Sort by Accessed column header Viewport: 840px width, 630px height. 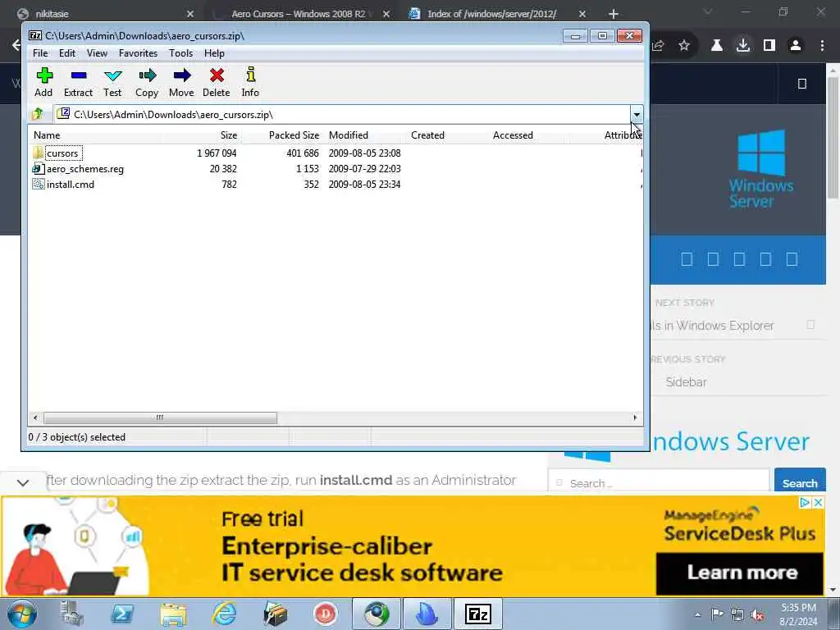[530, 135]
